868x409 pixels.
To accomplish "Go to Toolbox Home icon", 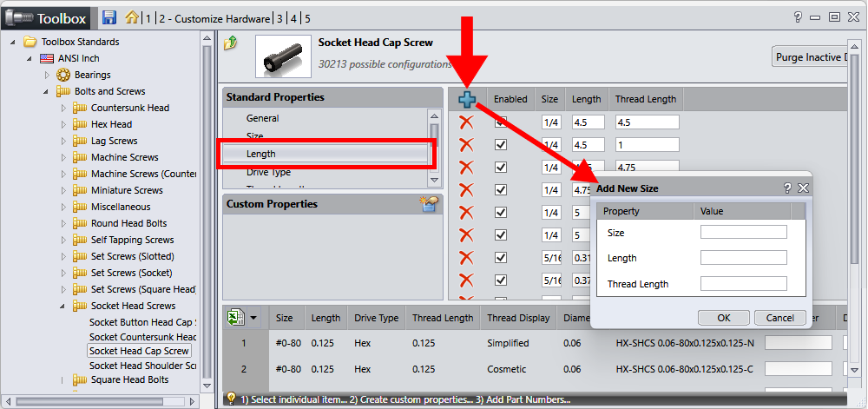I will click(x=132, y=17).
